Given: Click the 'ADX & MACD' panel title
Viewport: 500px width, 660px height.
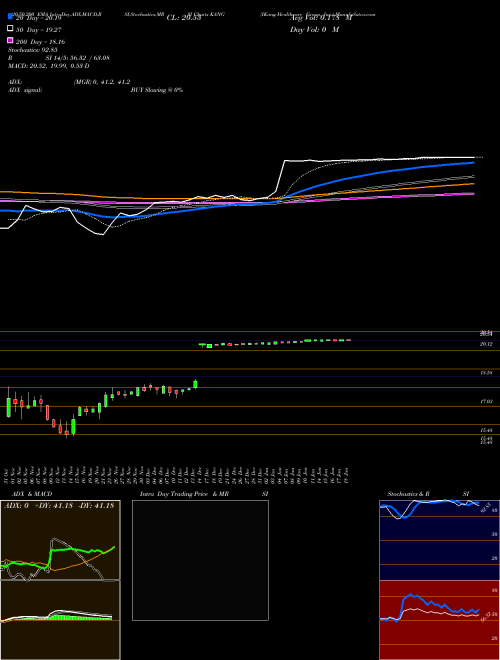Looking at the screenshot, I should [32, 494].
